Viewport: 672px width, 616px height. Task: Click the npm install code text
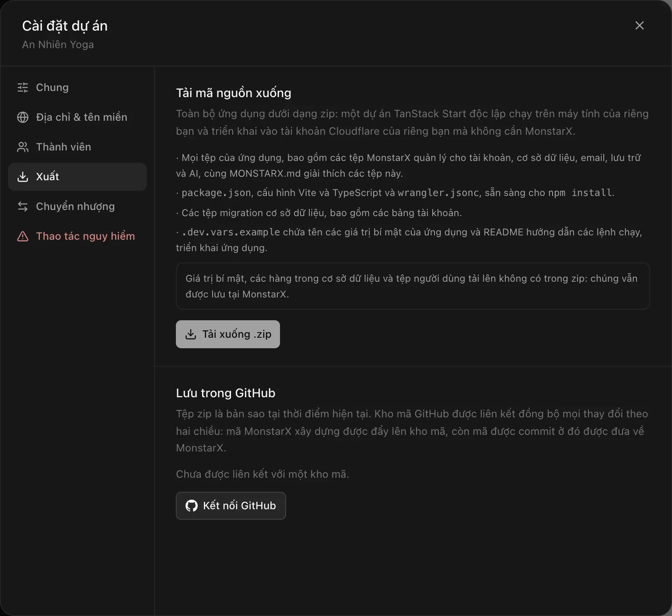click(580, 193)
